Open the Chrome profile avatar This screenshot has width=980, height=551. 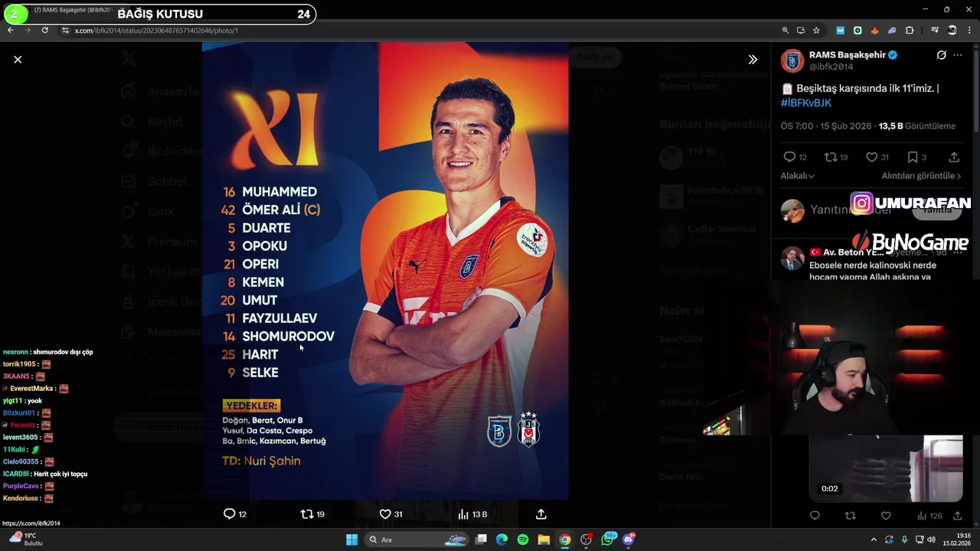[x=952, y=31]
